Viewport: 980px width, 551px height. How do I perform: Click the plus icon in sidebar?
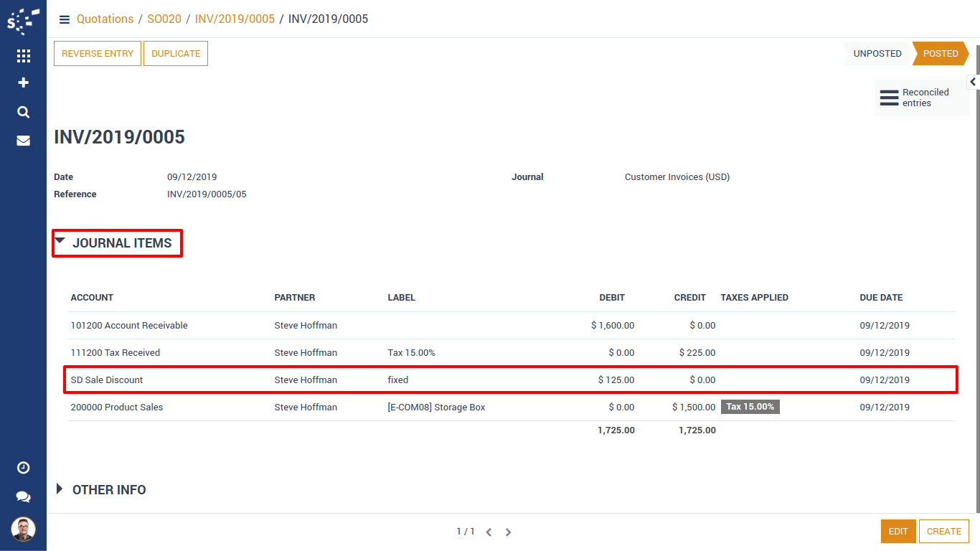pos(23,83)
